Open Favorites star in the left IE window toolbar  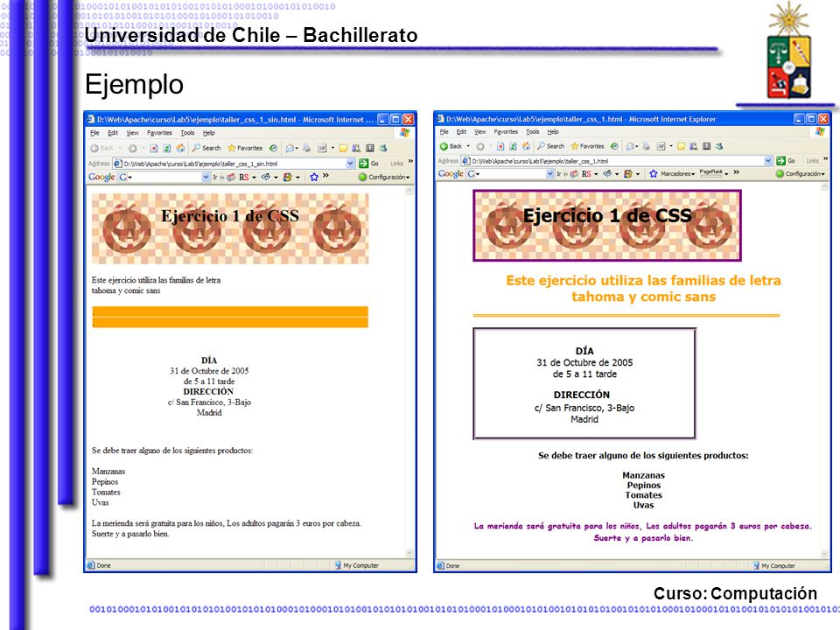tap(231, 148)
